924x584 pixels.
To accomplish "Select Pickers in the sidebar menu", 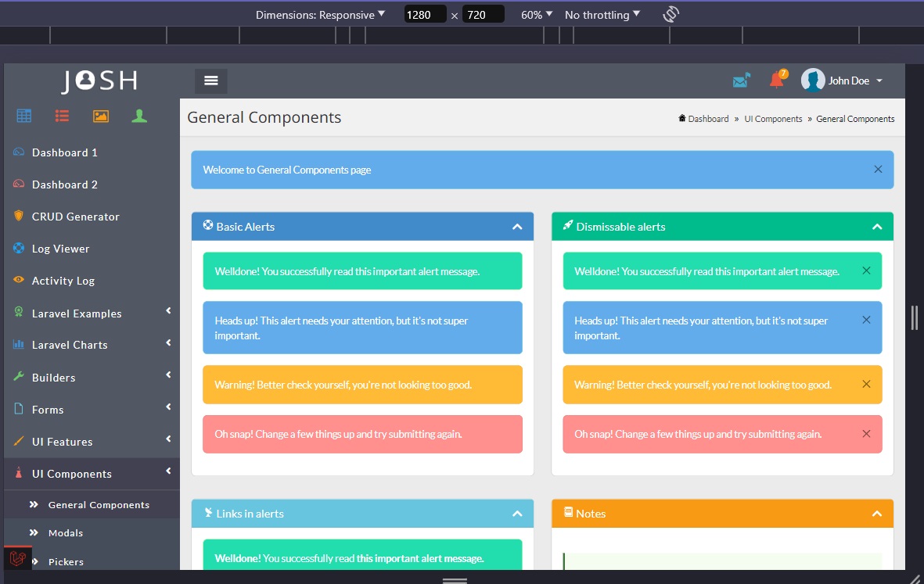I will tap(67, 561).
